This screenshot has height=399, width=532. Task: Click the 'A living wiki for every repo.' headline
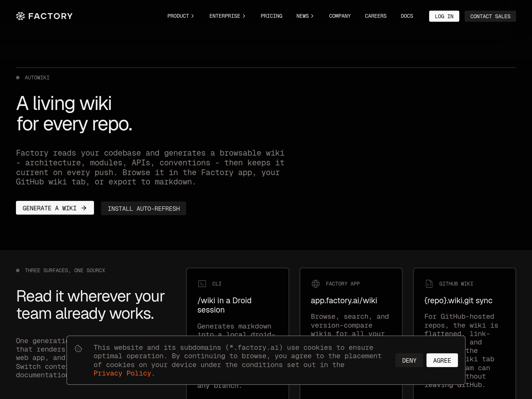[x=74, y=113]
